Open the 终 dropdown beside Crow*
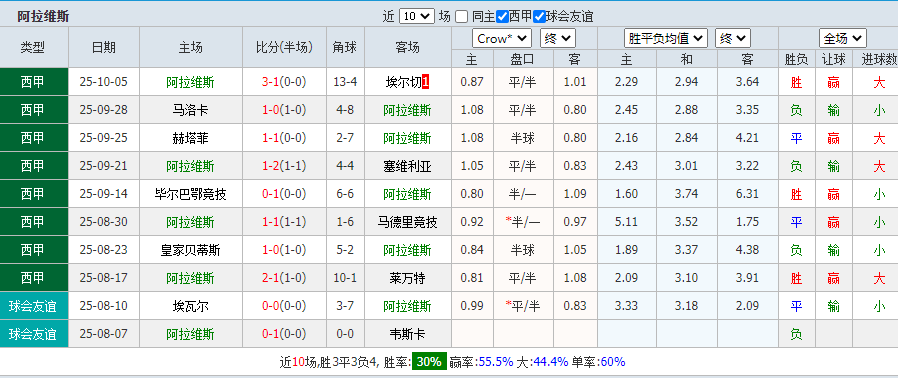 [557, 38]
